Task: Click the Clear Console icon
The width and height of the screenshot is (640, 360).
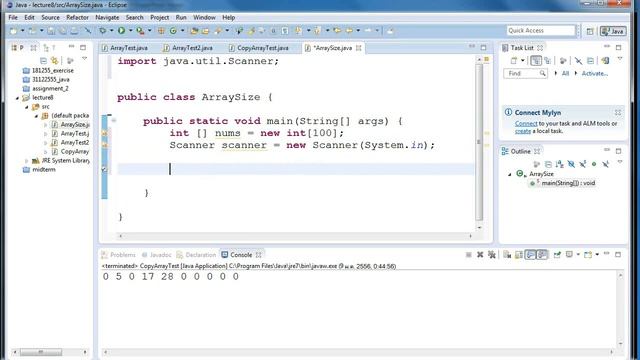Action: 507,255
